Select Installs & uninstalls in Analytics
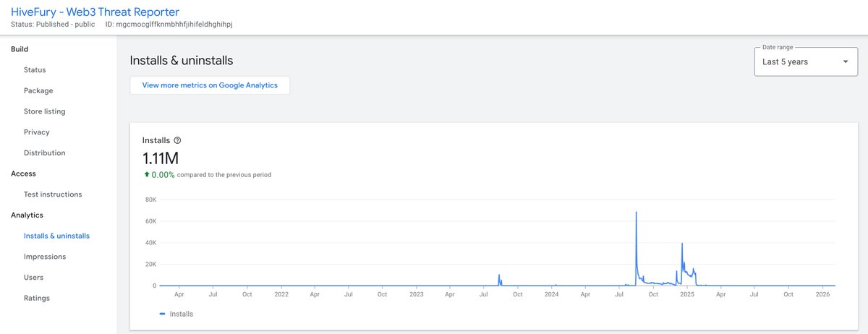The image size is (868, 334). [x=56, y=236]
